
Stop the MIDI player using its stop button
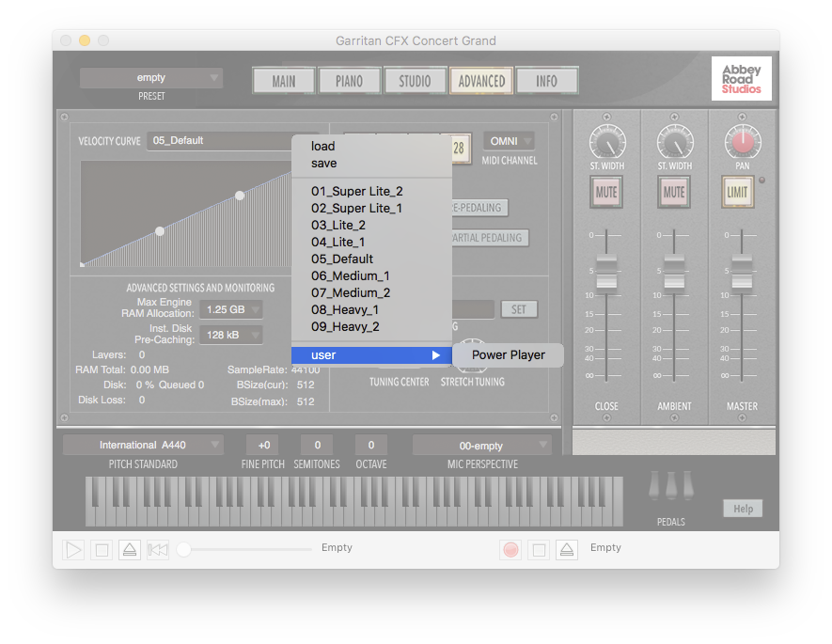coord(102,550)
